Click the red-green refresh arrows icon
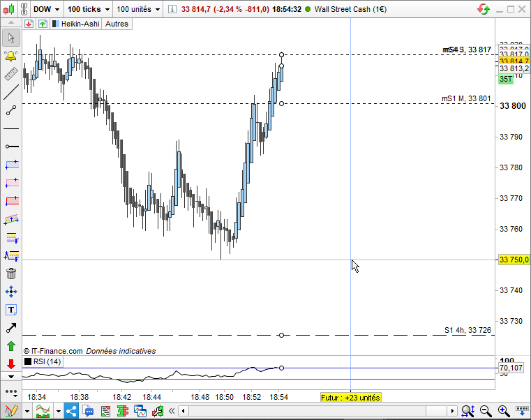 click(x=484, y=9)
